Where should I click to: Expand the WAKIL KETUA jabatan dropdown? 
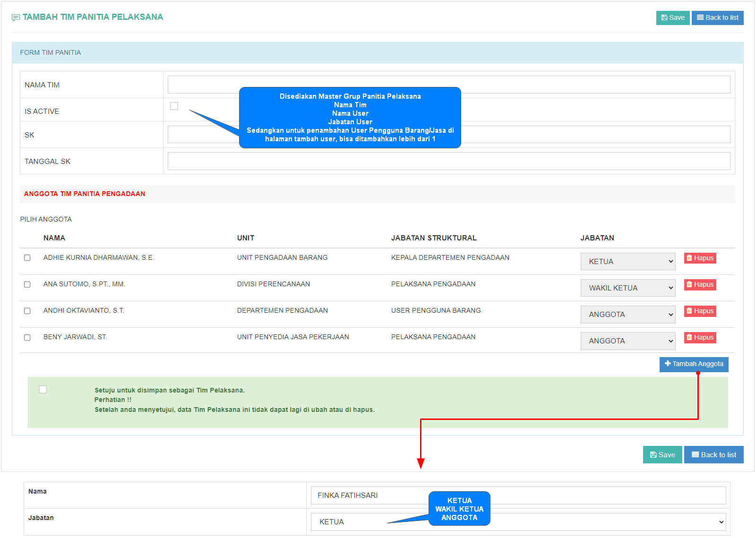pos(627,288)
